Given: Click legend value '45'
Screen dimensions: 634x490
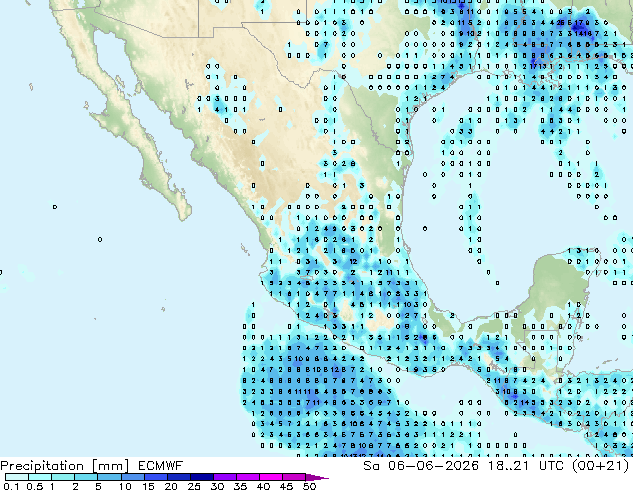Looking at the screenshot, I should (x=286, y=486).
